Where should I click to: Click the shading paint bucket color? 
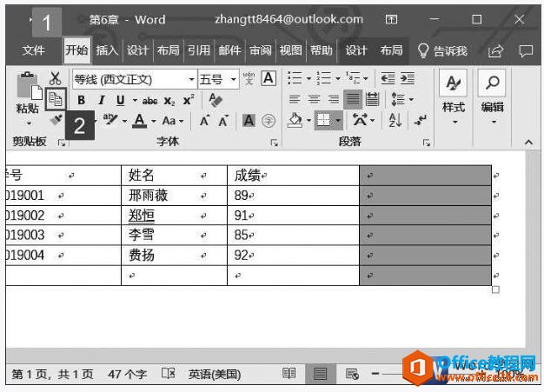pos(295,121)
